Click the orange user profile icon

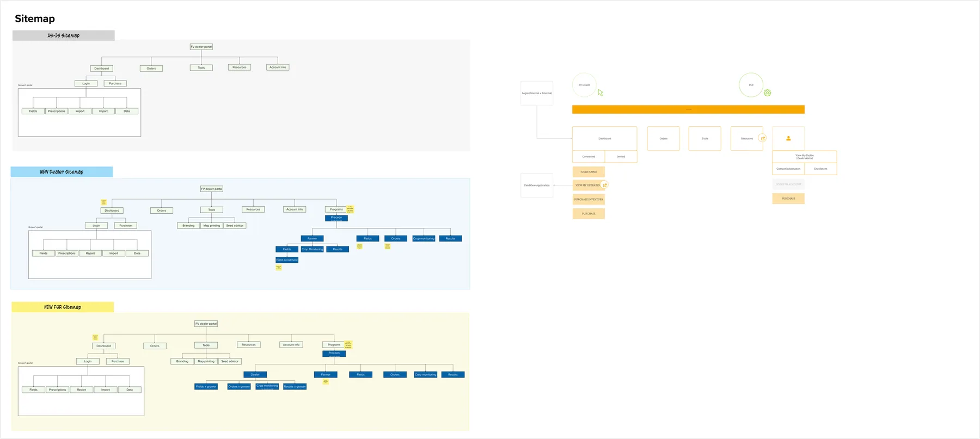(x=788, y=138)
